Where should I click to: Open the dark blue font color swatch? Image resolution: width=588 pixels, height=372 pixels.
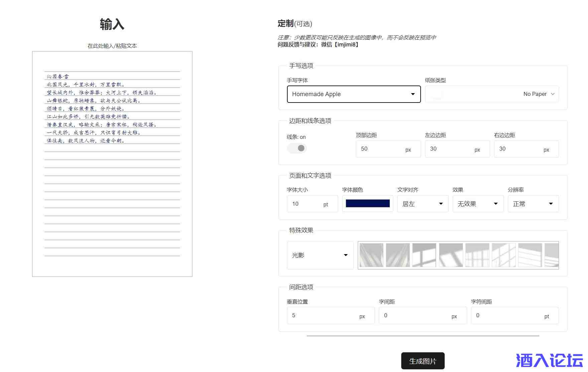tap(367, 204)
